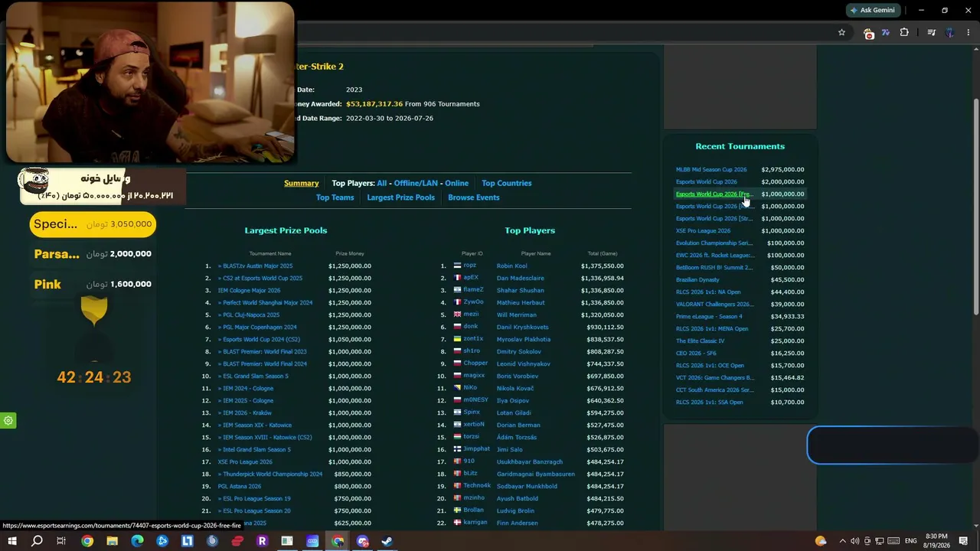Open player NiKo profile link
The image size is (980, 551).
click(470, 389)
